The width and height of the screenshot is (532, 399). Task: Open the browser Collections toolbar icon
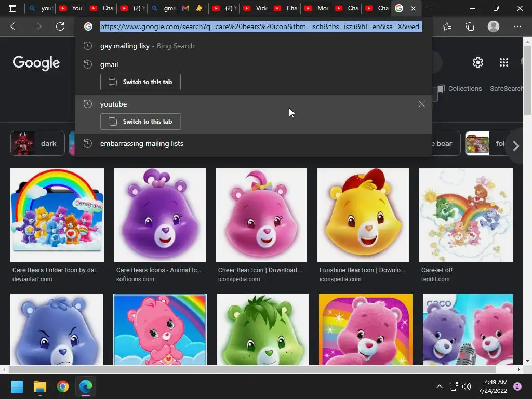[x=470, y=26]
